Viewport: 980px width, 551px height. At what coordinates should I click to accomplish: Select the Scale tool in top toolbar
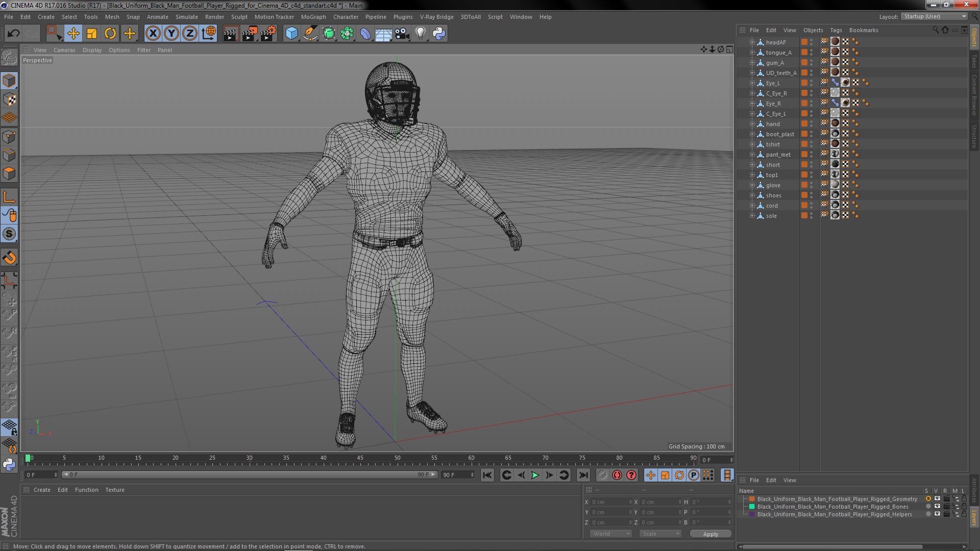[92, 34]
